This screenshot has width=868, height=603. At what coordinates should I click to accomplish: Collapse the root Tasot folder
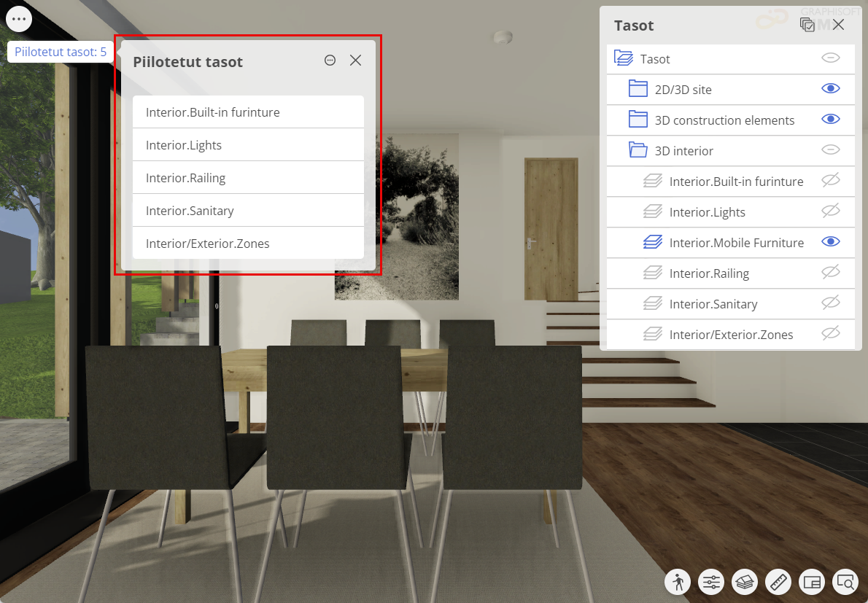[x=624, y=58]
